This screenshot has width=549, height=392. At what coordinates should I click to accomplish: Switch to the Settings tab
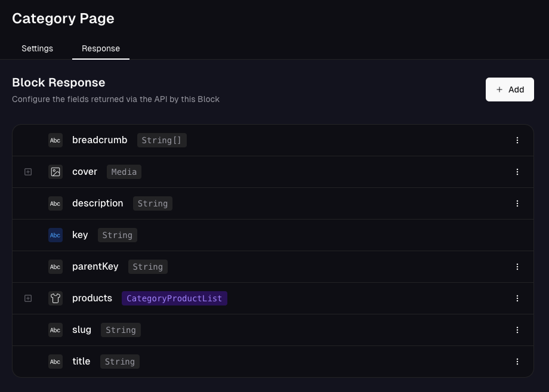[37, 48]
